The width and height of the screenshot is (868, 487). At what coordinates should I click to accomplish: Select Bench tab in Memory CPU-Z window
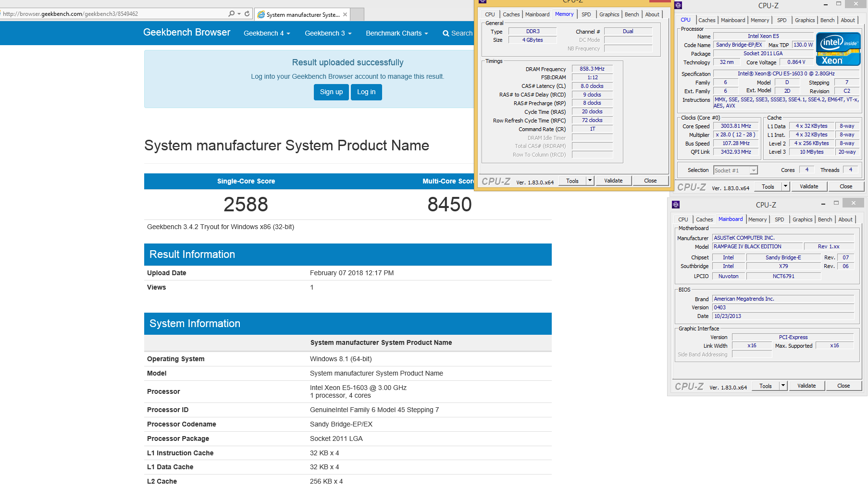632,14
